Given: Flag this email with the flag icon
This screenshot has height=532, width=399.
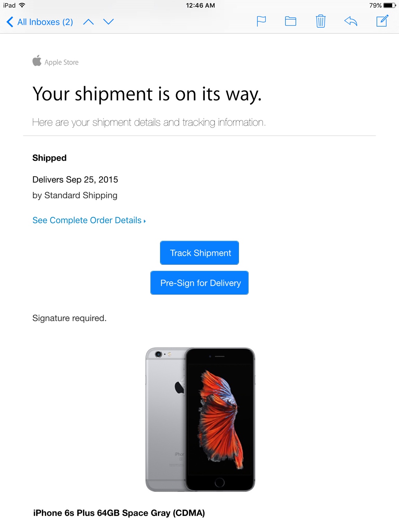Looking at the screenshot, I should pyautogui.click(x=261, y=21).
